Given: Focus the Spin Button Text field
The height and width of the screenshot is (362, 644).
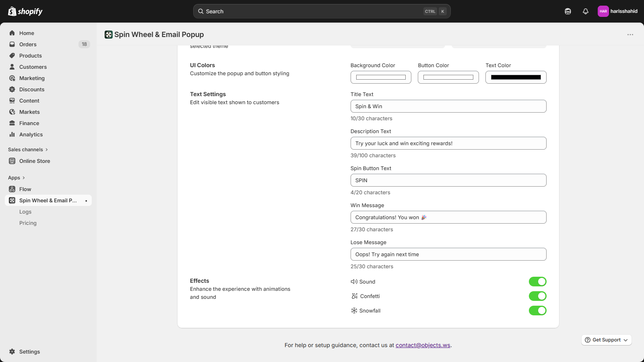Looking at the screenshot, I should point(448,180).
